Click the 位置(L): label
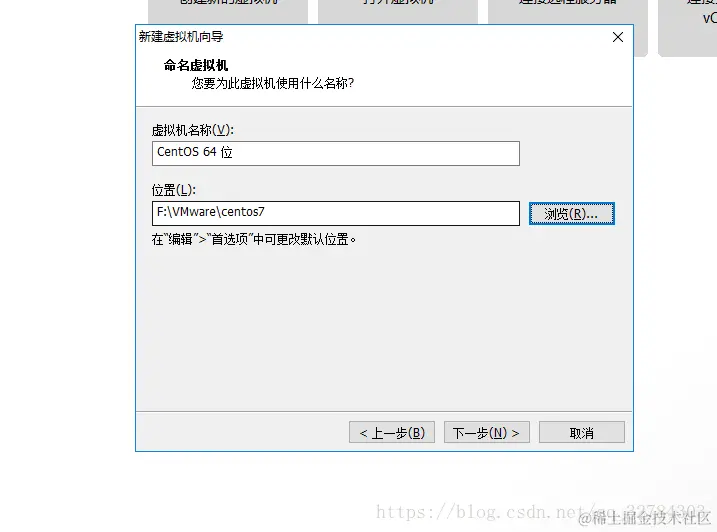 pos(174,190)
